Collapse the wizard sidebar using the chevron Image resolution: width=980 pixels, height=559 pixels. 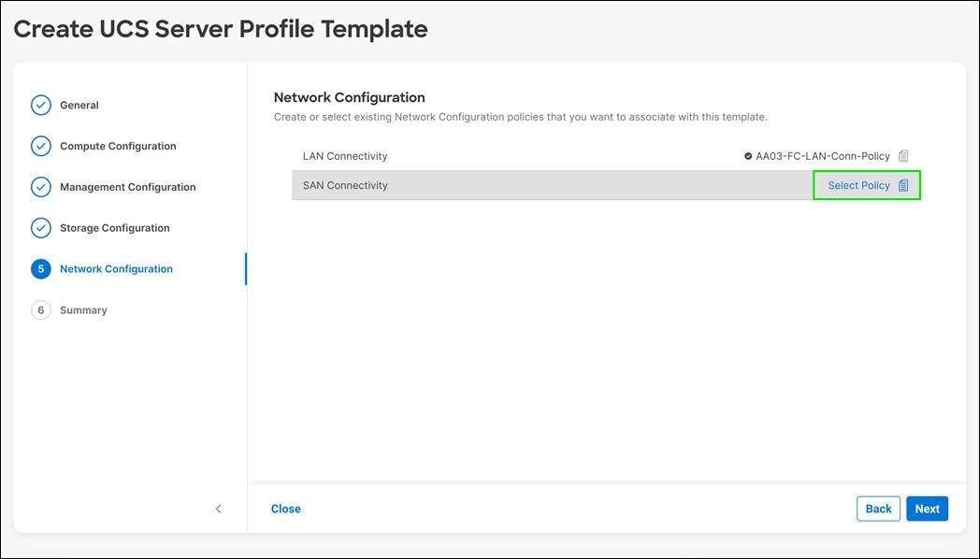(218, 509)
